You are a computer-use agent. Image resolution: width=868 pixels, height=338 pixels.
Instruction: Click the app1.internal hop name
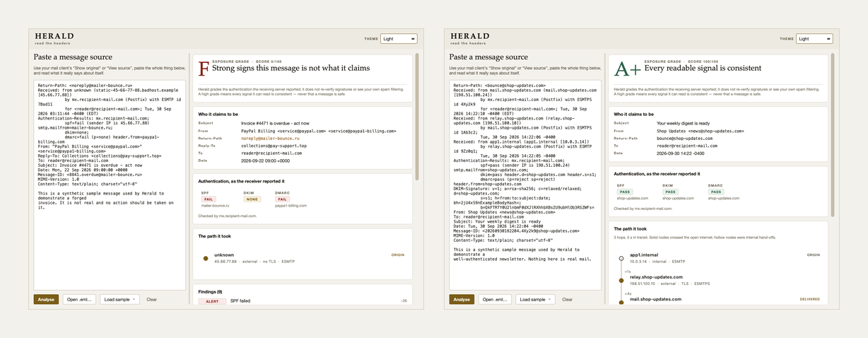[x=644, y=255]
